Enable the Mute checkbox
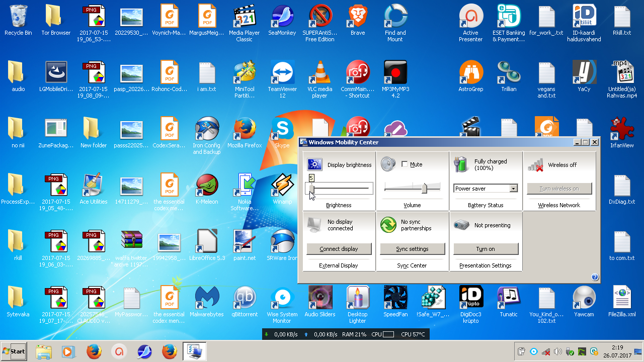Screen dimensions: 644x362 pyautogui.click(x=405, y=164)
